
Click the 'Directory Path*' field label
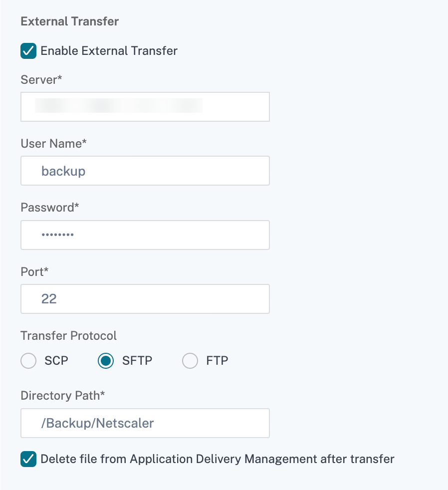pyautogui.click(x=63, y=396)
